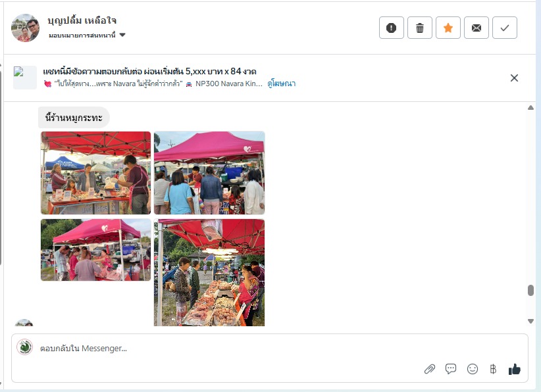Send a thumbs-up like
541x392 pixels.
point(515,369)
